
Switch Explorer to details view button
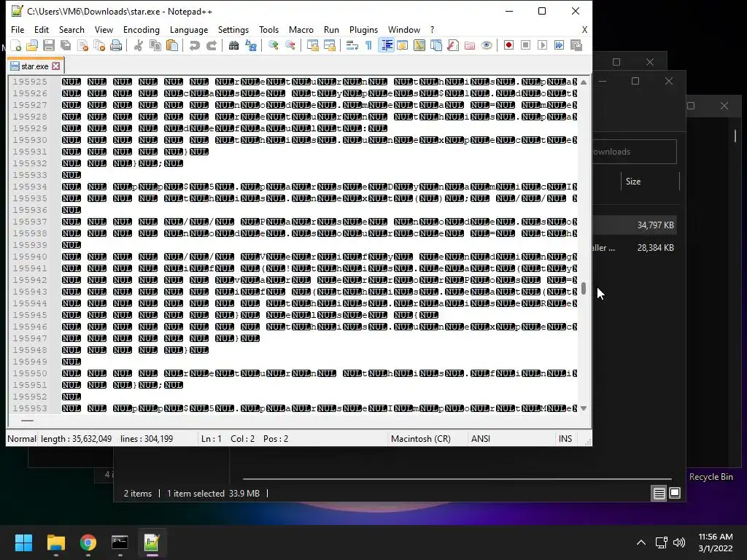(659, 494)
